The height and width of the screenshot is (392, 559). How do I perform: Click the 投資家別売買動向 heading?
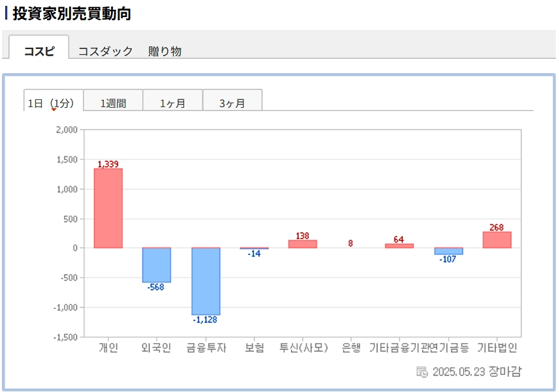coord(71,14)
